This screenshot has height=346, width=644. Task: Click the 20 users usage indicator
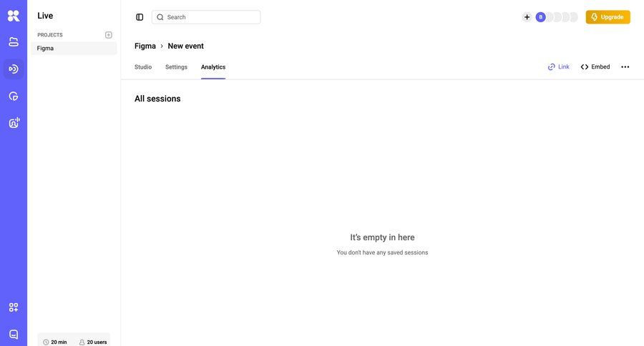click(93, 342)
